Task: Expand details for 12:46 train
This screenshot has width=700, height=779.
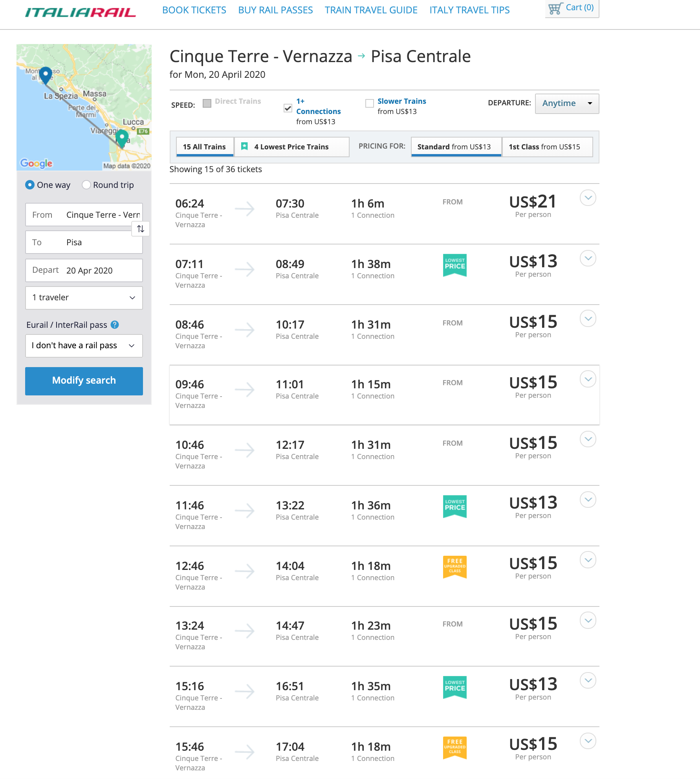Action: (588, 560)
